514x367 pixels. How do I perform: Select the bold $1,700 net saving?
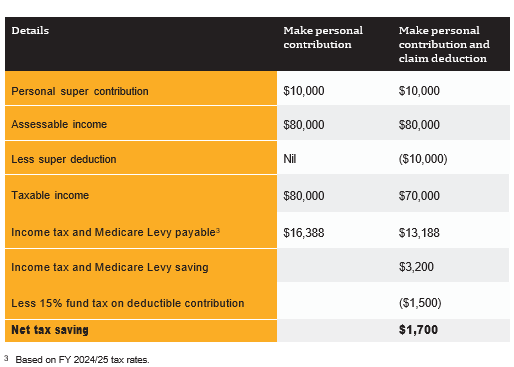tap(418, 330)
